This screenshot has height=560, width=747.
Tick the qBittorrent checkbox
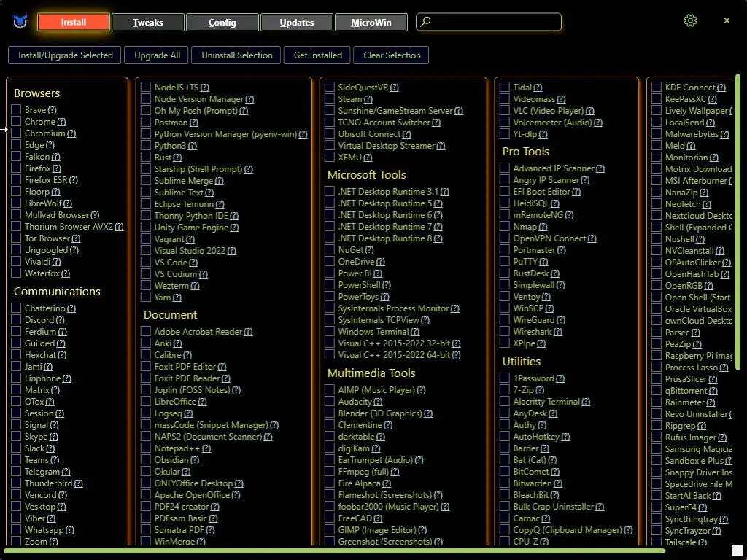[657, 391]
